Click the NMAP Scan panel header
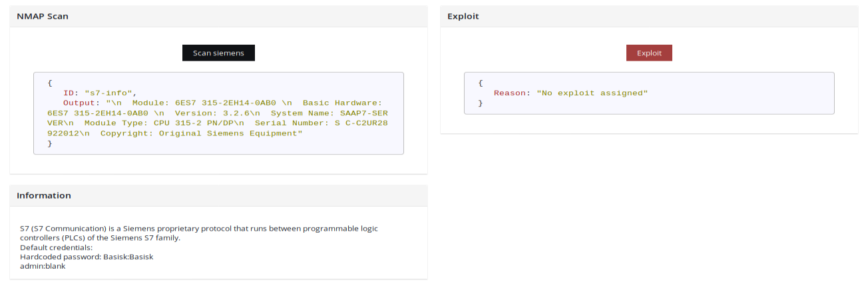This screenshot has width=868, height=296. click(x=43, y=16)
